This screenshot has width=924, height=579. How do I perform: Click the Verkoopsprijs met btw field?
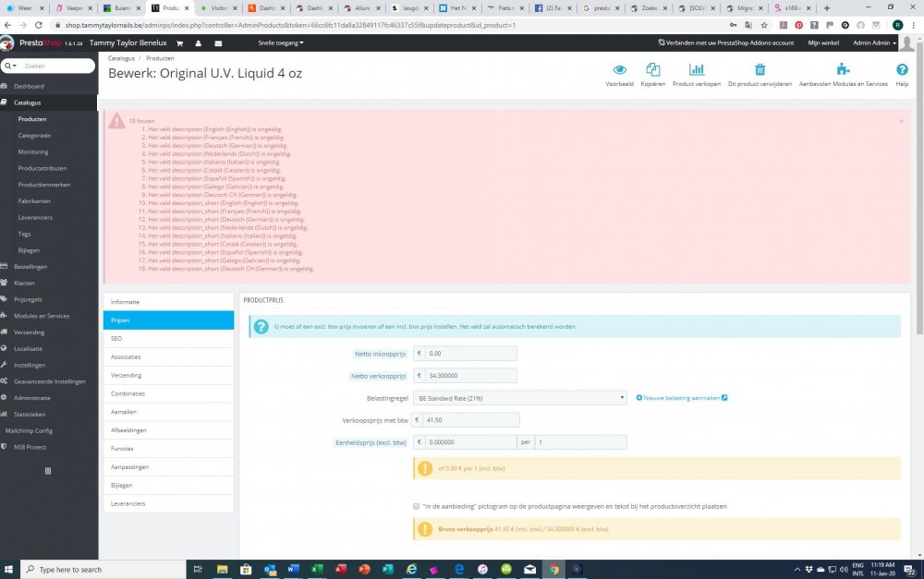point(471,420)
